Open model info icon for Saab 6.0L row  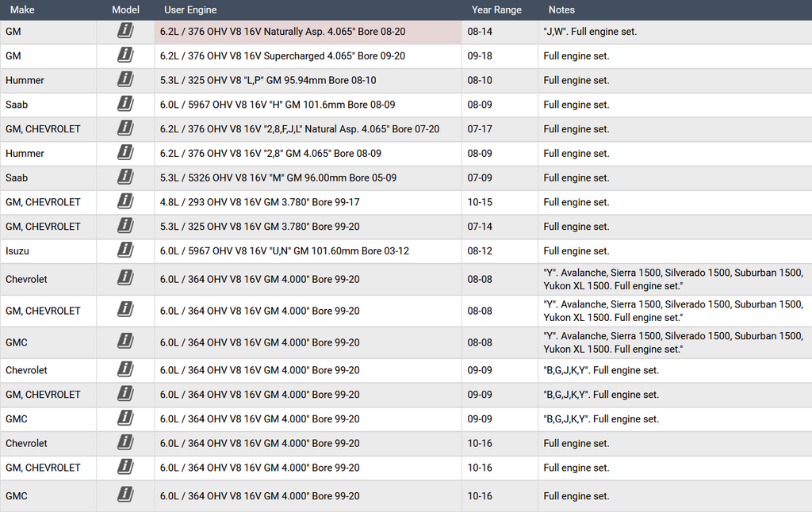click(x=125, y=105)
